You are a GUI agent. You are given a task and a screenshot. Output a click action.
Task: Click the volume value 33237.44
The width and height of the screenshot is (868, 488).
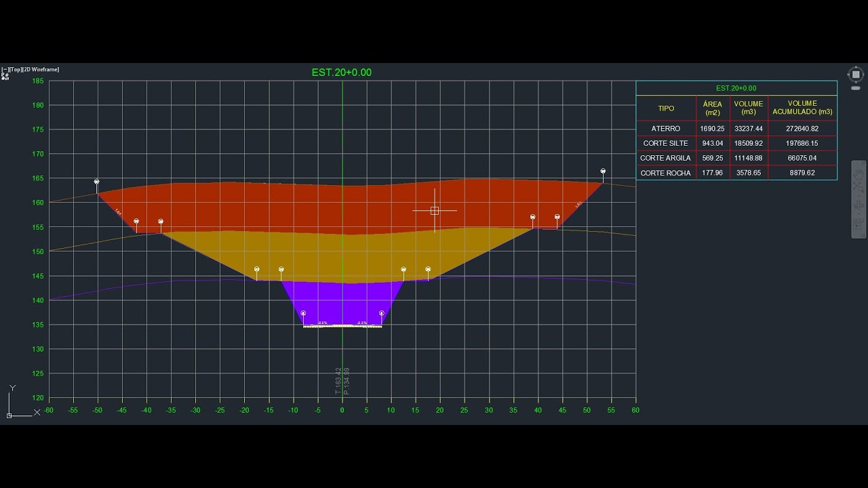click(x=749, y=129)
